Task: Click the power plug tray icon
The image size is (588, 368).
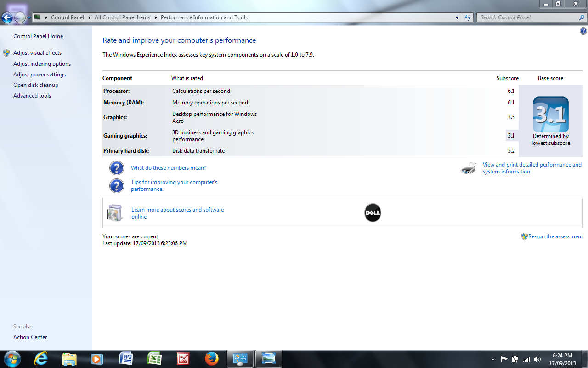Action: pos(515,359)
